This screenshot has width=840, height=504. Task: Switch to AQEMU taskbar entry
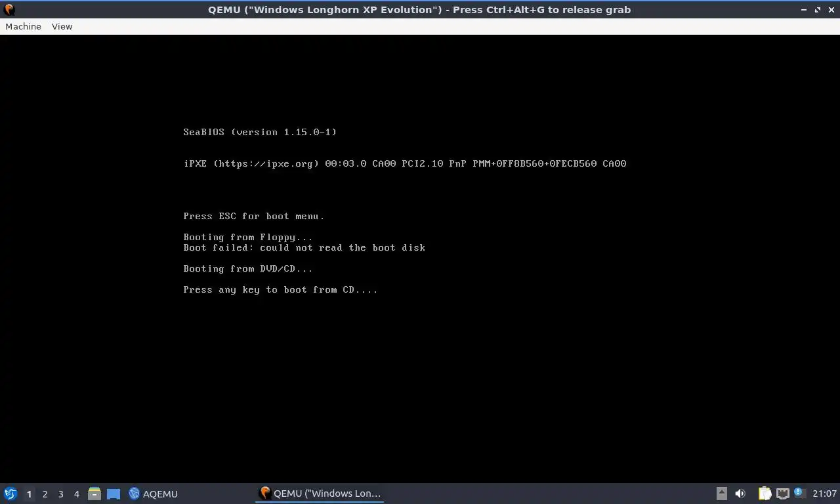pyautogui.click(x=154, y=493)
